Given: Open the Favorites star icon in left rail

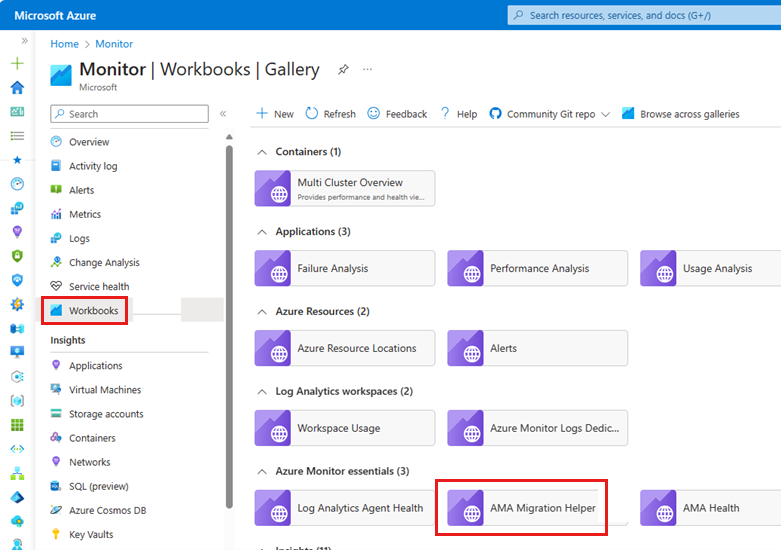Looking at the screenshot, I should pos(17,160).
